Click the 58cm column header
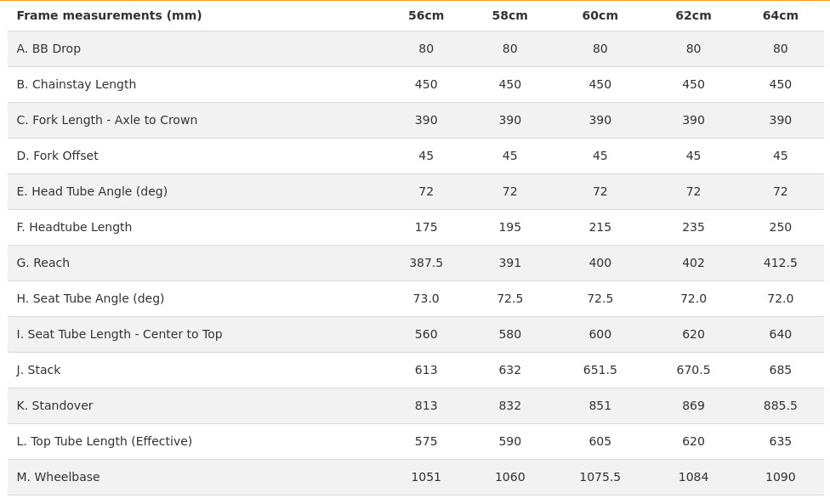 (x=509, y=15)
